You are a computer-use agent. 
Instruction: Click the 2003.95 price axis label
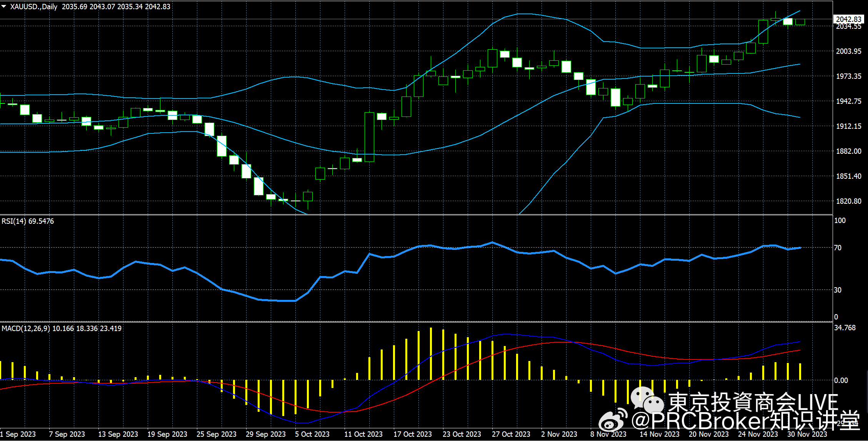[x=848, y=51]
